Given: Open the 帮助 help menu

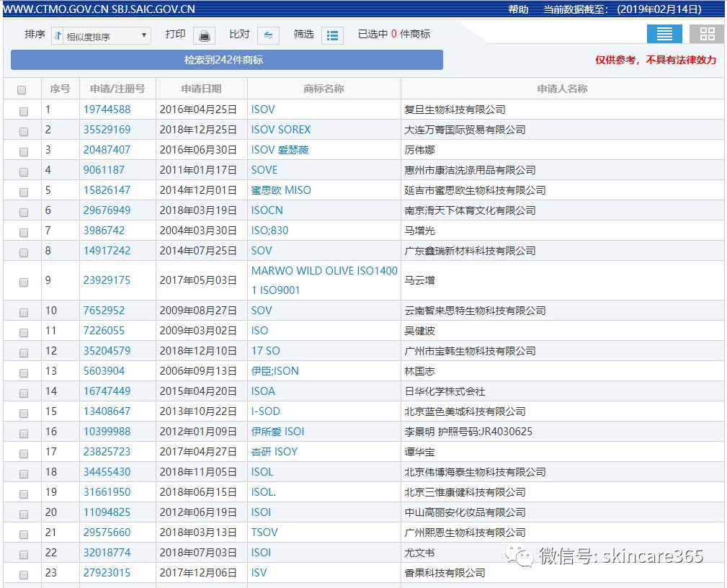Looking at the screenshot, I should [x=519, y=9].
